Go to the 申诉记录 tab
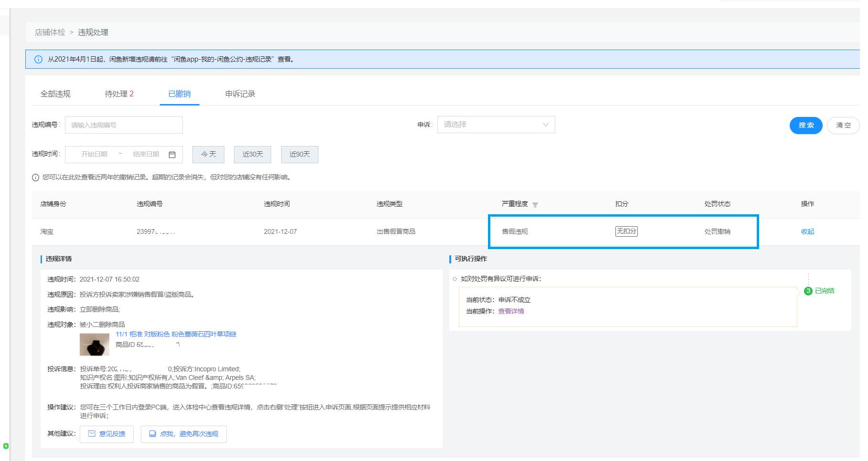The image size is (868, 461). pyautogui.click(x=240, y=94)
